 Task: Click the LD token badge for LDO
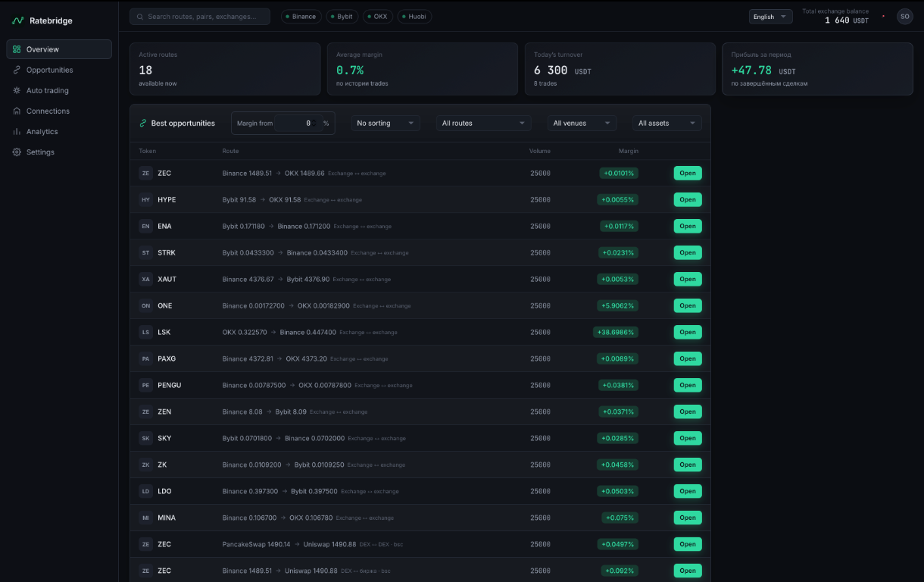(x=146, y=491)
